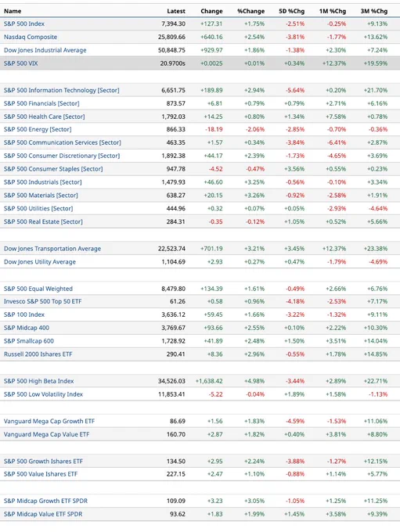Open S&P 500 Communication Services sector link
The height and width of the screenshot is (532, 400).
(x=63, y=142)
